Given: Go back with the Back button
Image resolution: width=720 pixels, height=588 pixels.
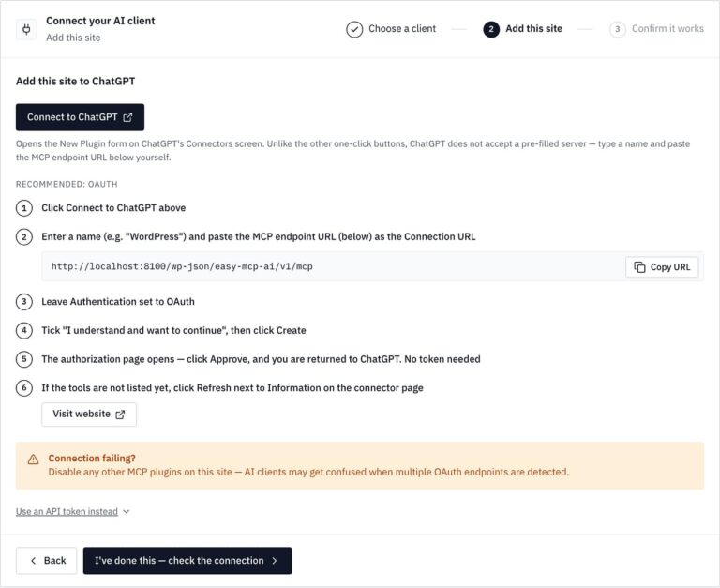Looking at the screenshot, I should click(x=46, y=561).
